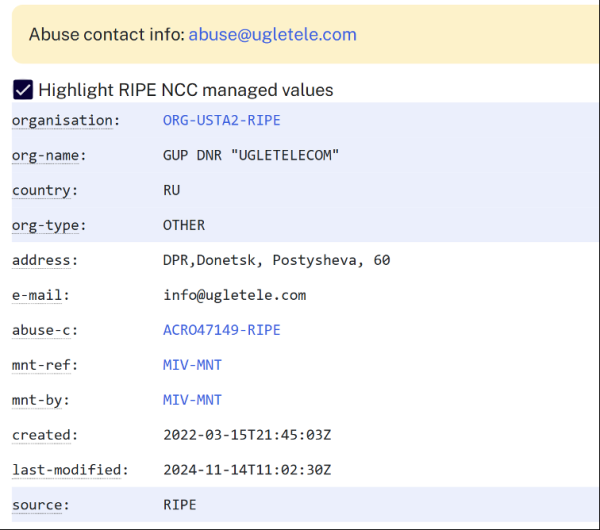Click the last-modified: attribute label
The width and height of the screenshot is (600, 530).
(x=69, y=470)
